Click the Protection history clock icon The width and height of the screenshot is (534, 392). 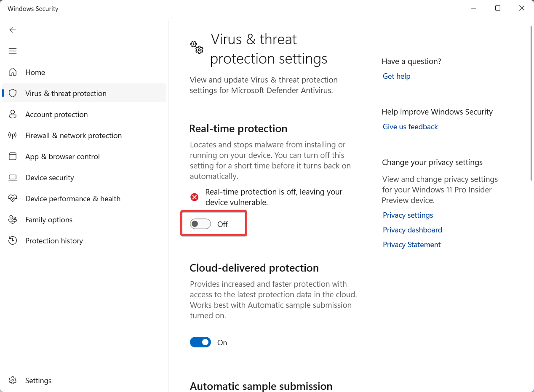pos(13,241)
